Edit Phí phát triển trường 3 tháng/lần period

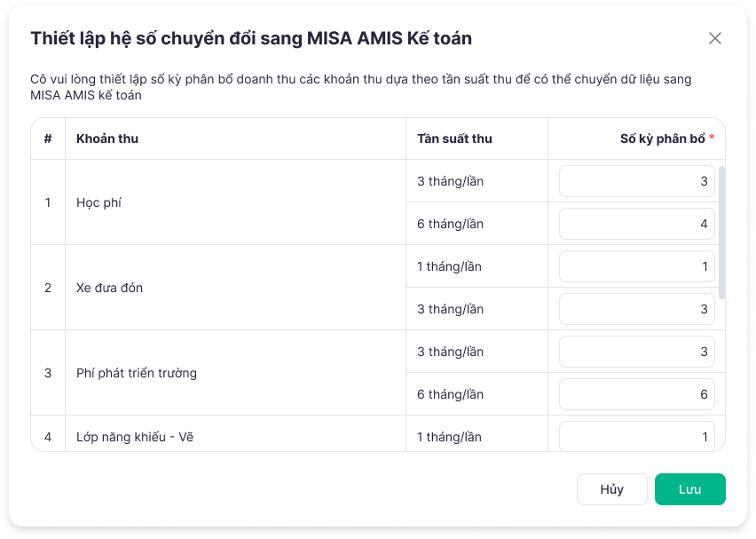point(636,352)
